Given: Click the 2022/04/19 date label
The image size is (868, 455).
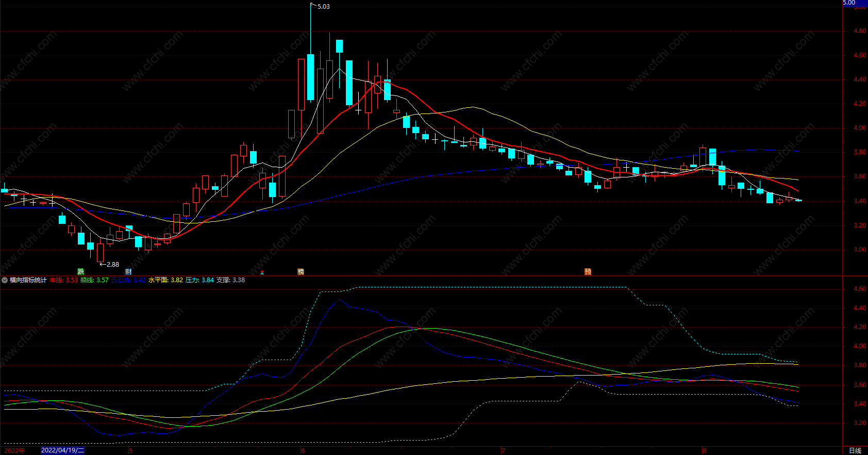Looking at the screenshot, I should (x=62, y=450).
